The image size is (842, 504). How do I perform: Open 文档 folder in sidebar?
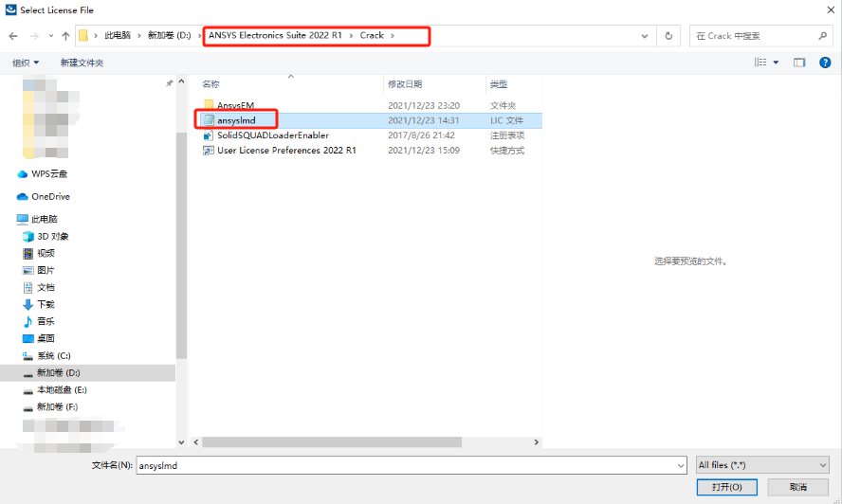pyautogui.click(x=46, y=288)
